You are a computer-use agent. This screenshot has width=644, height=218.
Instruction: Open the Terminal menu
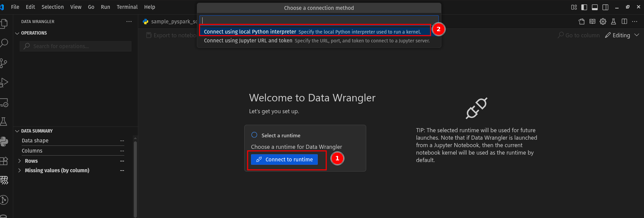(127, 7)
